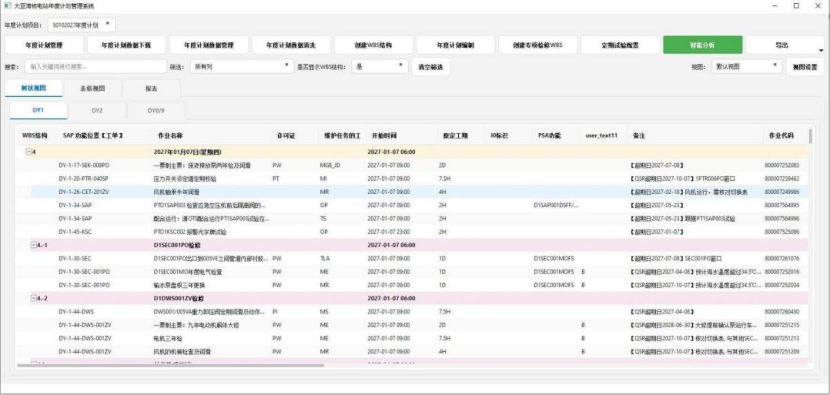The width and height of the screenshot is (830, 395).
Task: Click the 年度计划数据清洗 button
Action: point(291,45)
